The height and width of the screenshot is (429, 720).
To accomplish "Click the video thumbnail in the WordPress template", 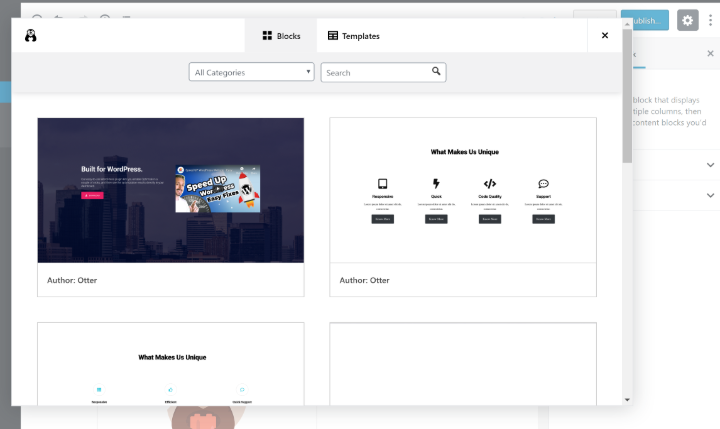I will (218, 189).
